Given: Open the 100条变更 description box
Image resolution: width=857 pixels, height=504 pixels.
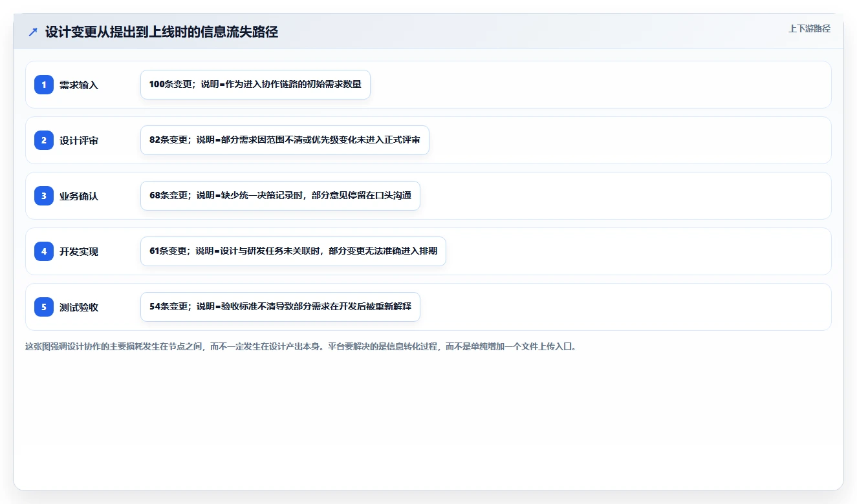Looking at the screenshot, I should tap(255, 85).
